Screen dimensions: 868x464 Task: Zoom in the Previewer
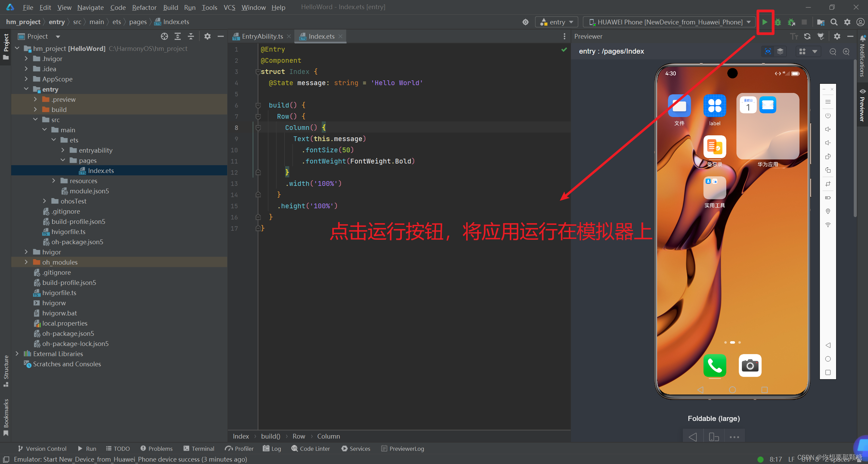point(846,52)
